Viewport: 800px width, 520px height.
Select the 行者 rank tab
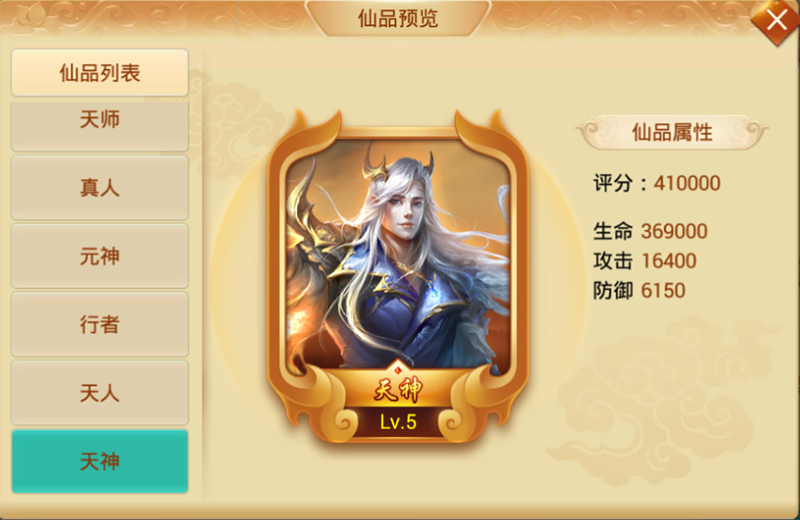99,324
